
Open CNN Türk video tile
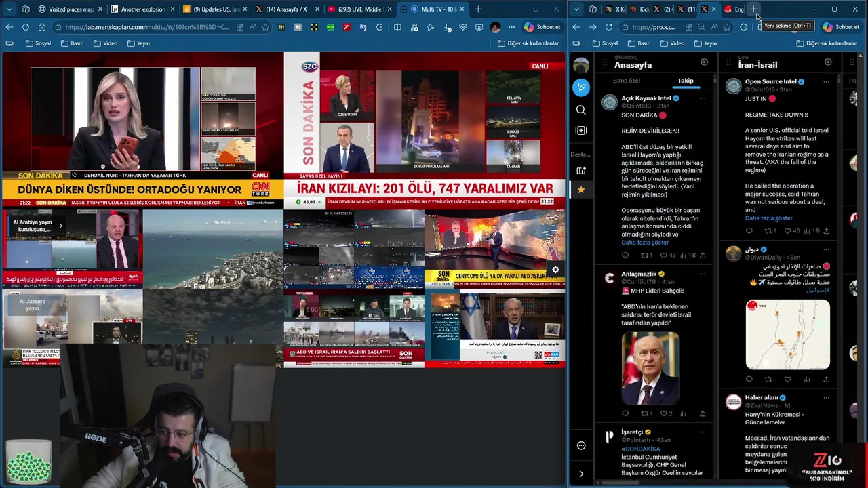[x=142, y=130]
